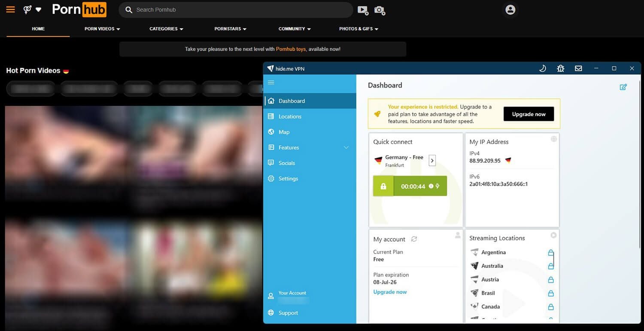The height and width of the screenshot is (331, 644).
Task: Click the magnifier icon in the search bar
Action: pyautogui.click(x=128, y=9)
